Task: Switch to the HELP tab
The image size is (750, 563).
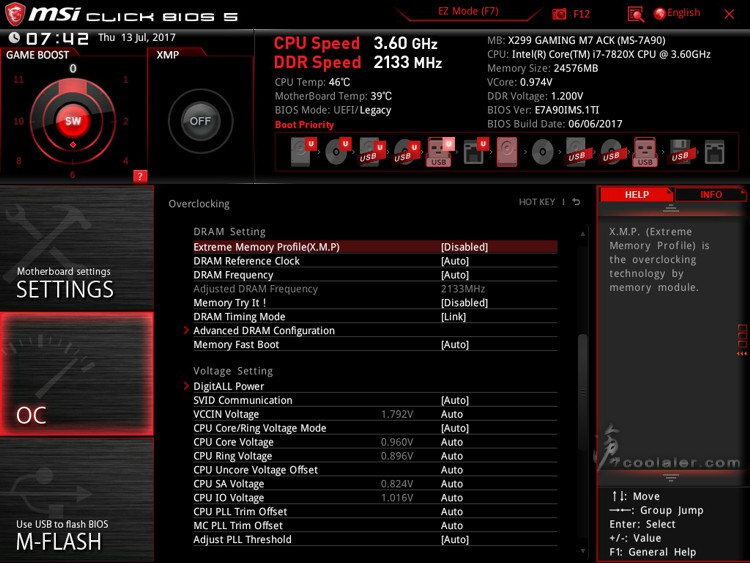Action: 636,194
